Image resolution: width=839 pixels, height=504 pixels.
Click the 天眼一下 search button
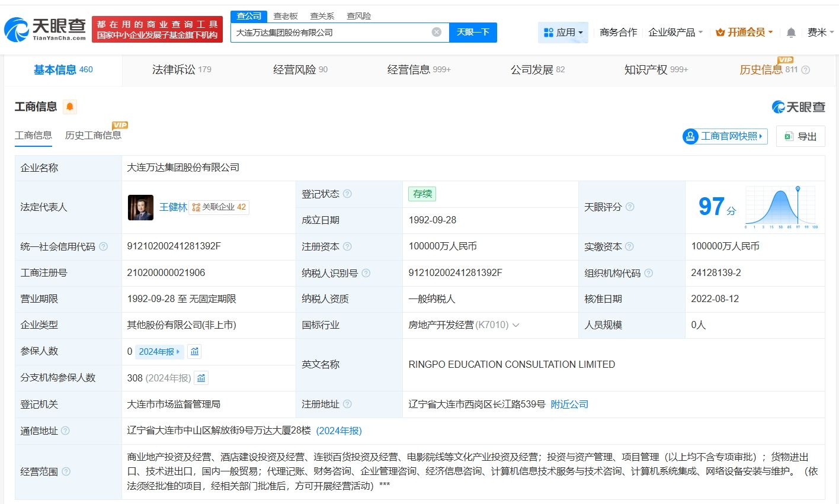pyautogui.click(x=473, y=32)
